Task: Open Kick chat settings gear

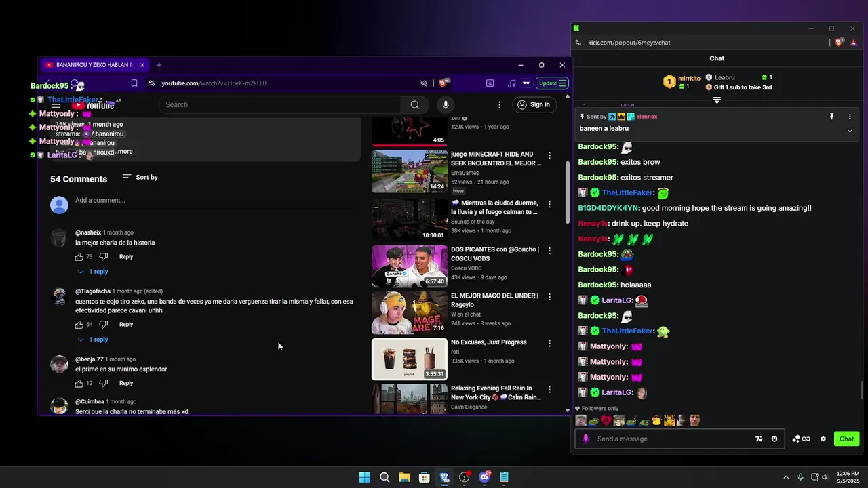Action: (x=823, y=439)
